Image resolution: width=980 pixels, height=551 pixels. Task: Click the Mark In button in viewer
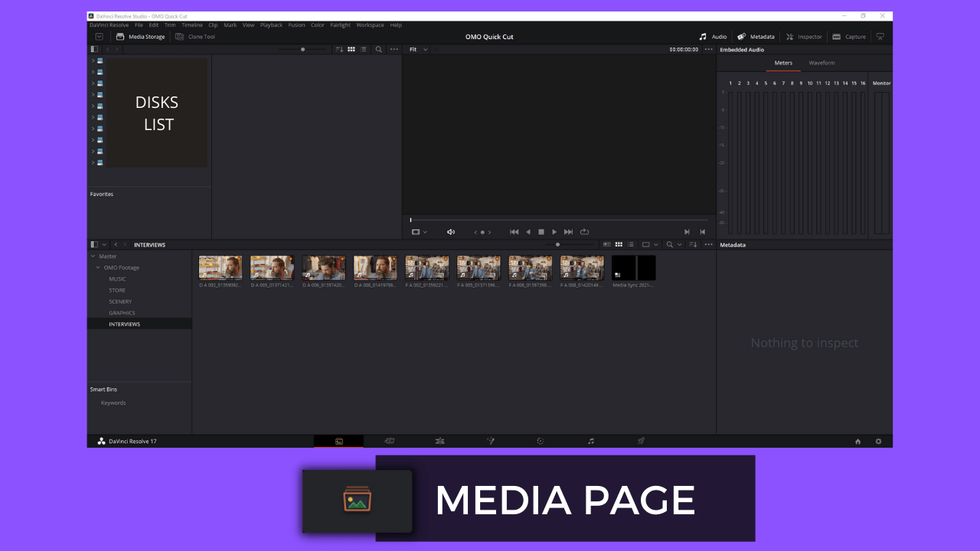pos(687,232)
